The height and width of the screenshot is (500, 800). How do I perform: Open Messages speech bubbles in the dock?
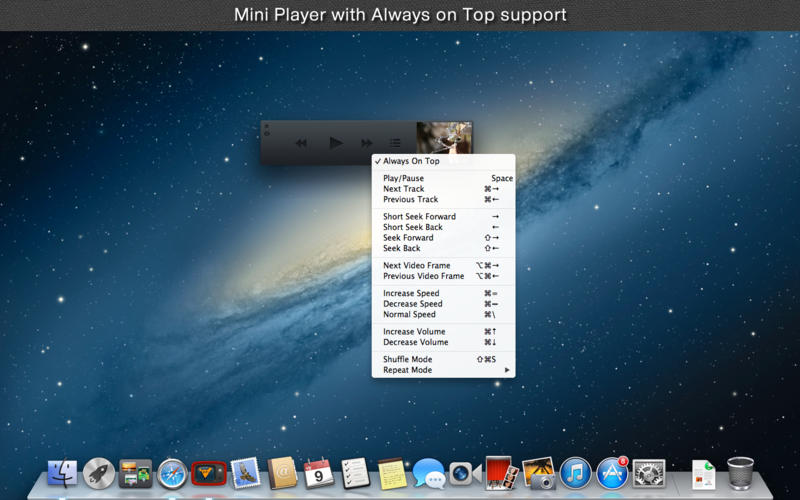pyautogui.click(x=429, y=474)
